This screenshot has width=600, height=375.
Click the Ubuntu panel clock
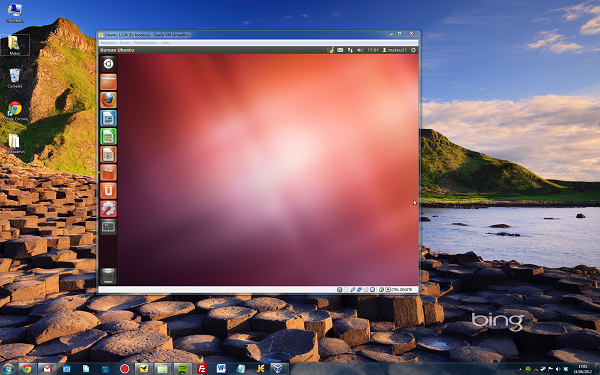coord(373,50)
